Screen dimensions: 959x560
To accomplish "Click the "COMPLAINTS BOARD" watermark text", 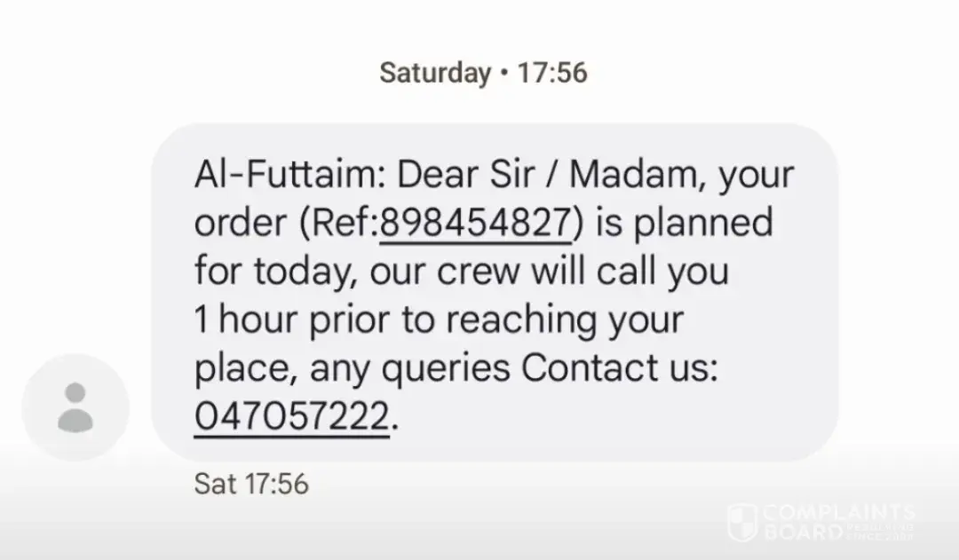I will pos(838,523).
